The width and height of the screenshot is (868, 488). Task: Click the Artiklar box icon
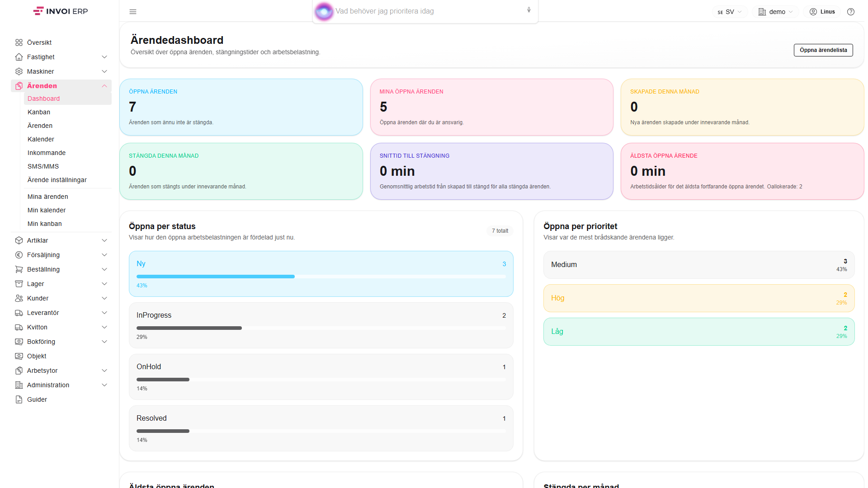point(19,240)
